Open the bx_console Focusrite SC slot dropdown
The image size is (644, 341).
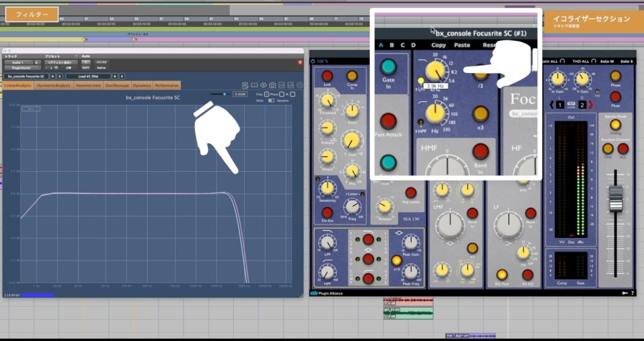[26, 76]
